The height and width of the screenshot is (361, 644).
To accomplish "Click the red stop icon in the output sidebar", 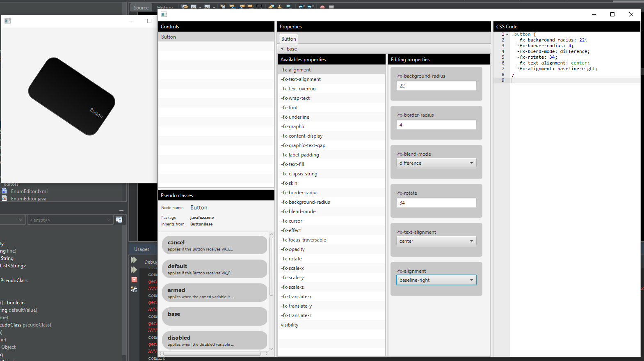I will pyautogui.click(x=134, y=279).
